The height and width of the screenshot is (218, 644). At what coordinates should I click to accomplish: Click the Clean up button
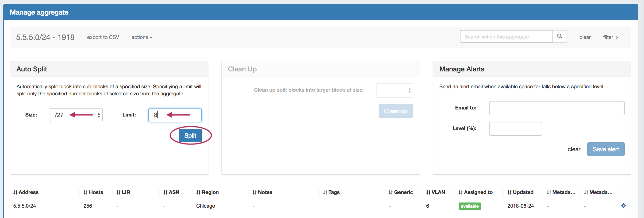coord(395,111)
